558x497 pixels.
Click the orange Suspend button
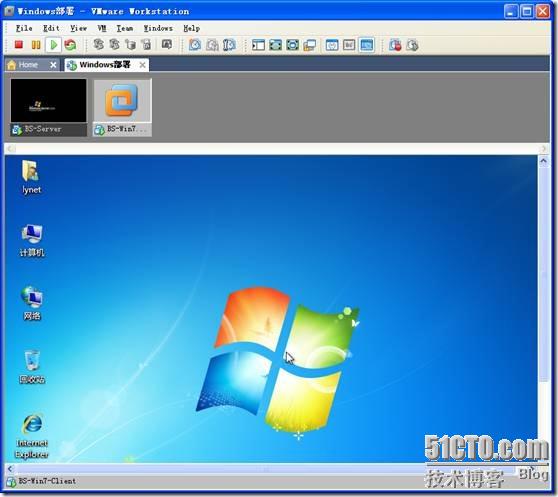pos(36,45)
